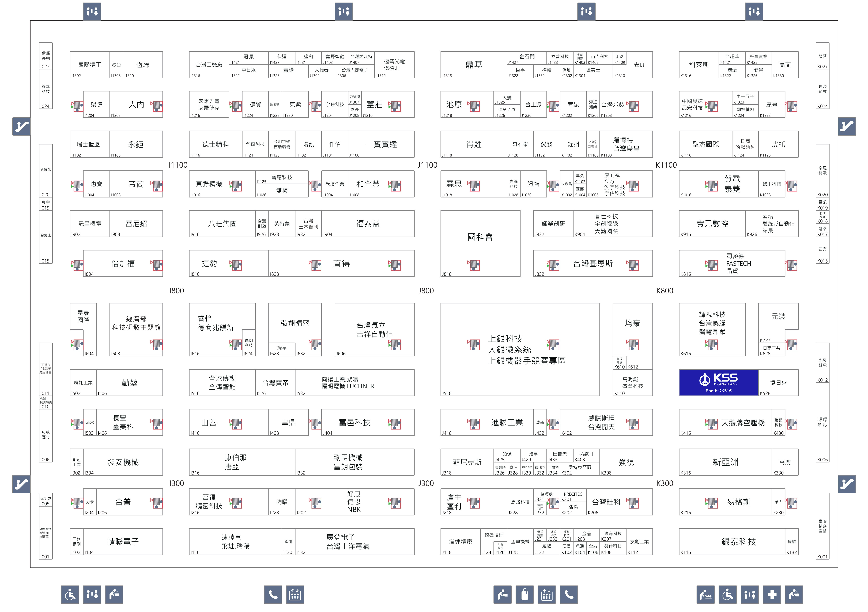Click the wheelchair icon below 三鎂鋼刷 booth
This screenshot has width=868, height=612.
pos(70,595)
